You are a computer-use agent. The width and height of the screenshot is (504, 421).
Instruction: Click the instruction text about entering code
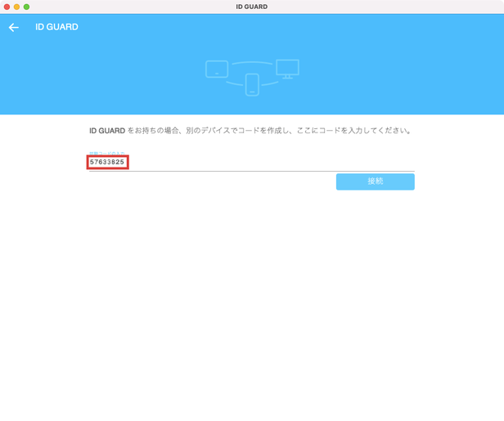click(250, 131)
